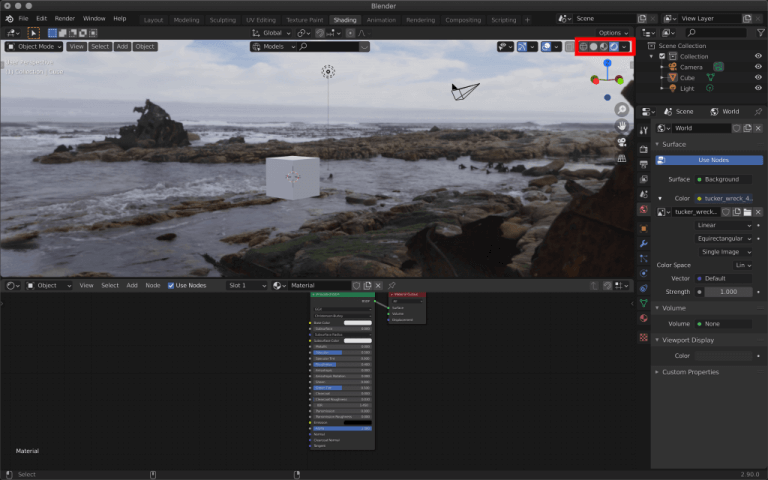768x480 pixels.
Task: Click the zoom magnifier viewport gizmo
Action: tap(622, 109)
